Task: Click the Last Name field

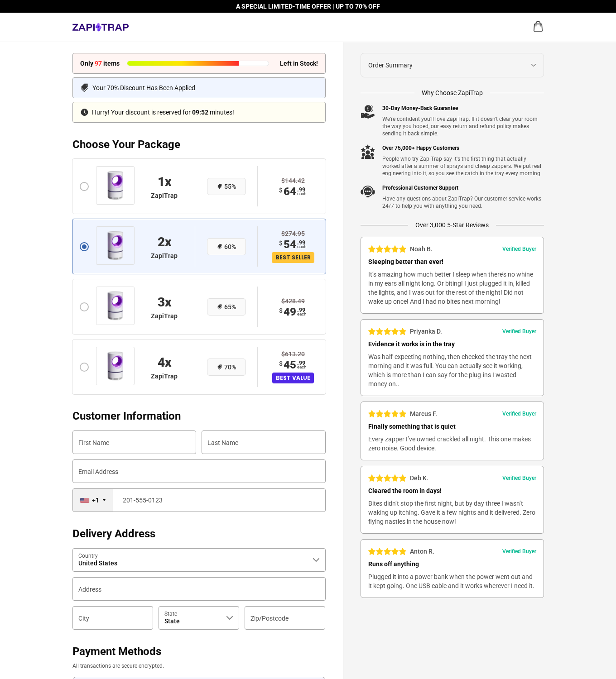Action: click(x=264, y=442)
